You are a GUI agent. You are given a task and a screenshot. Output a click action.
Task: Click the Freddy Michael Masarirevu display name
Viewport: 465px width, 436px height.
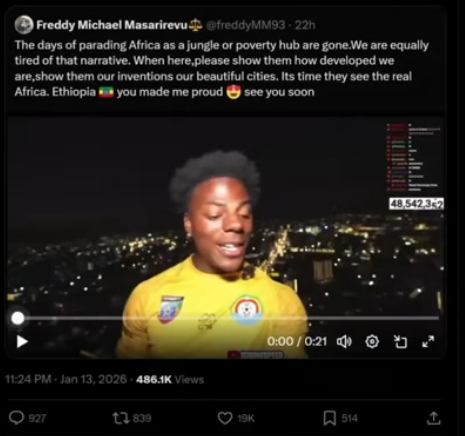click(112, 25)
